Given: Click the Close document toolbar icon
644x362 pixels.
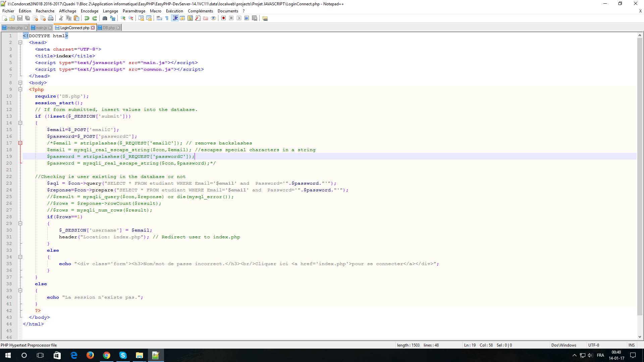Looking at the screenshot, I should tap(35, 18).
